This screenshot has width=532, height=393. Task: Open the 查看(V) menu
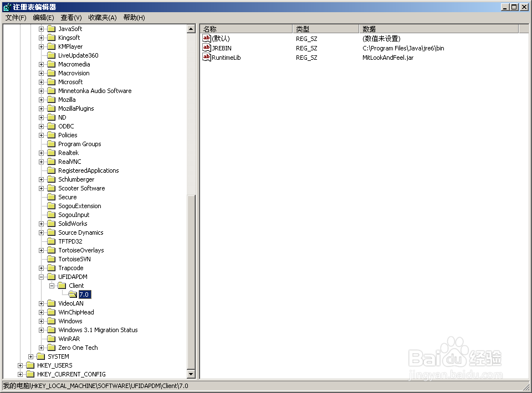coord(71,18)
